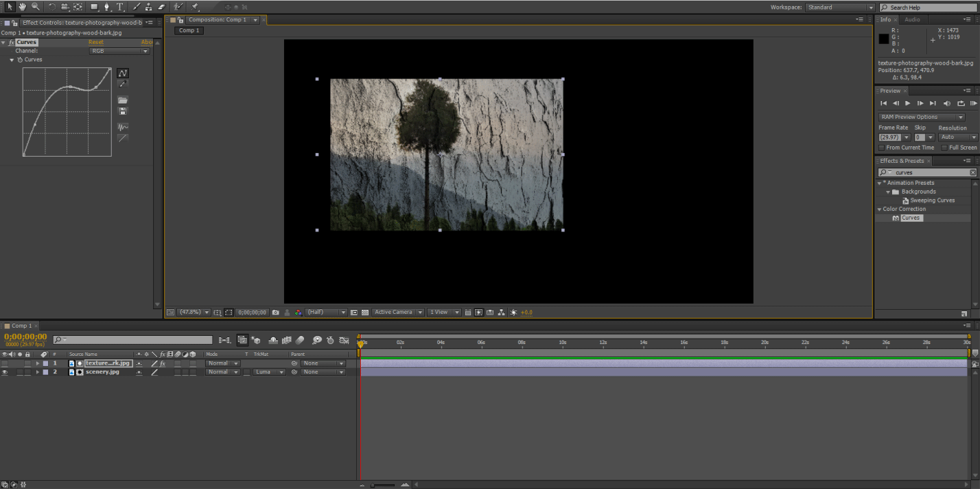The image size is (980, 489).
Task: Take a snapshot with camera icon
Action: click(x=275, y=312)
